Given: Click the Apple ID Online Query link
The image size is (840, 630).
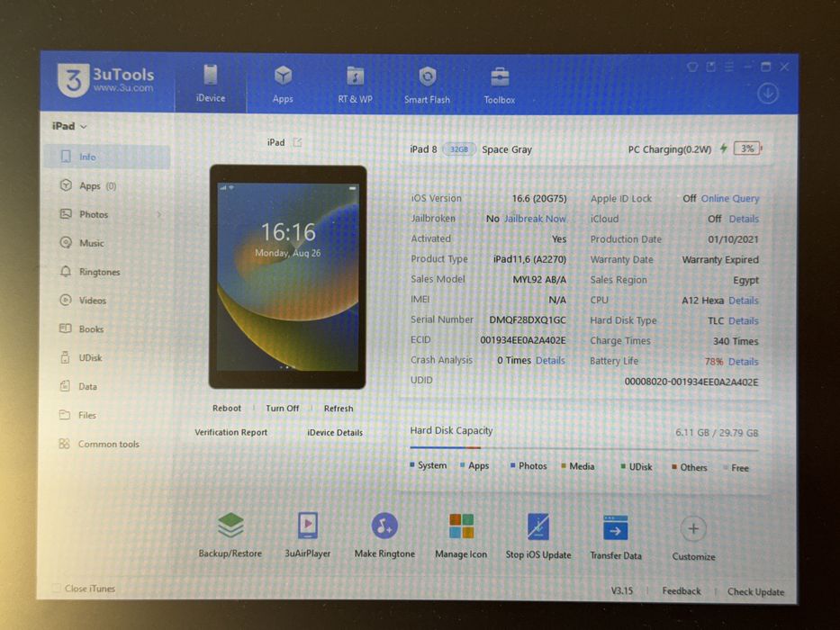Looking at the screenshot, I should (730, 199).
